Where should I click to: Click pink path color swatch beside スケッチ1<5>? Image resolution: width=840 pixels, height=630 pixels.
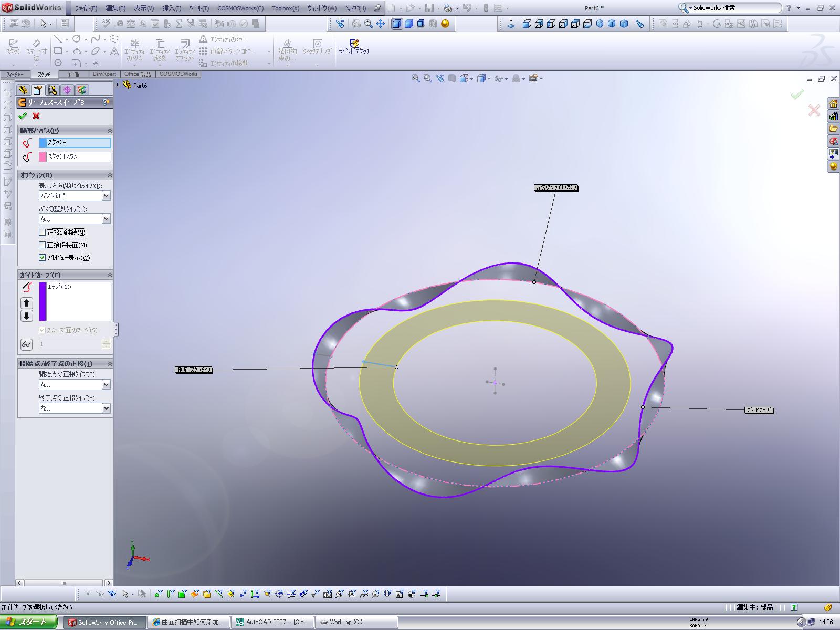[43, 156]
